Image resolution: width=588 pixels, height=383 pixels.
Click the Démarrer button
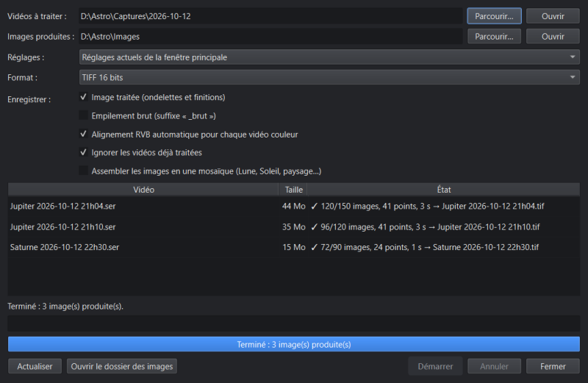[x=435, y=366]
